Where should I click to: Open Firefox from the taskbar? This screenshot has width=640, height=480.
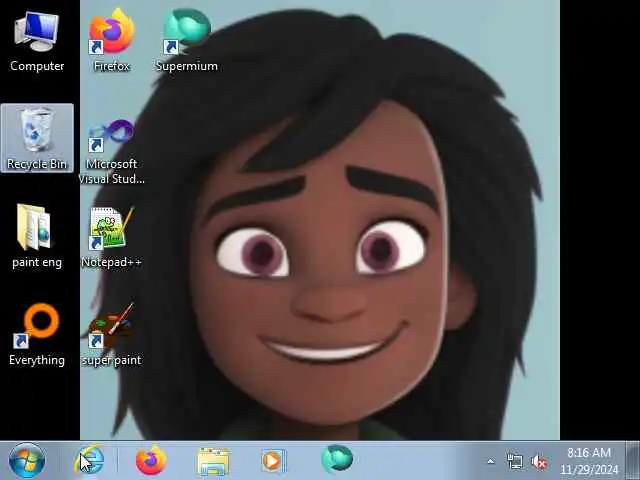tap(151, 460)
